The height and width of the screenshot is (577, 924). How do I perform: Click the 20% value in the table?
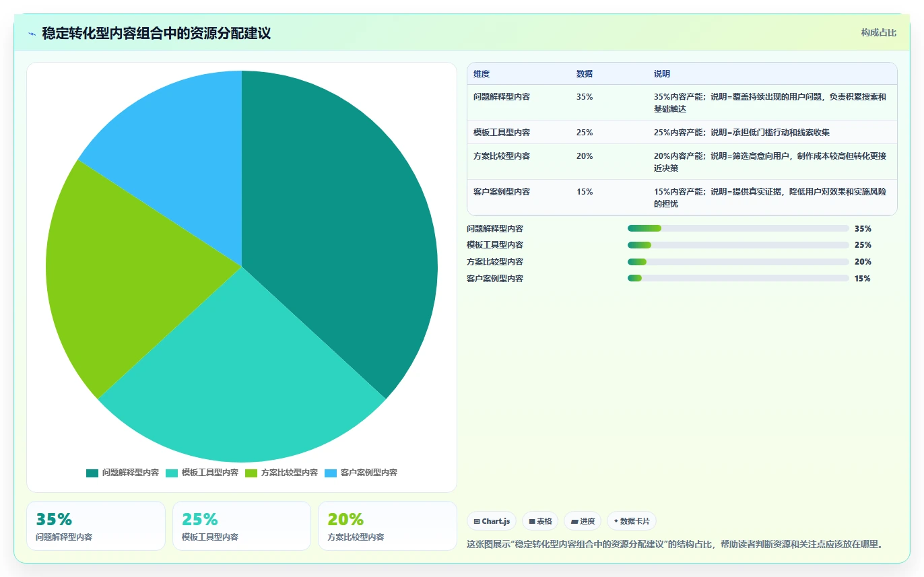pyautogui.click(x=585, y=156)
